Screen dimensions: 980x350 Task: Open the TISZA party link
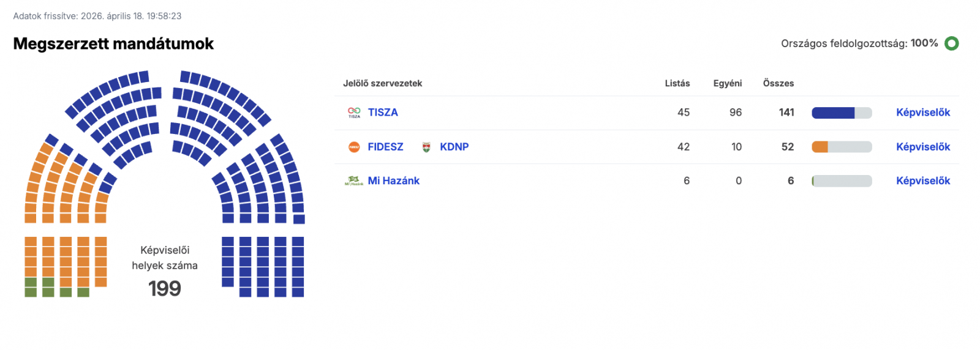(x=383, y=113)
